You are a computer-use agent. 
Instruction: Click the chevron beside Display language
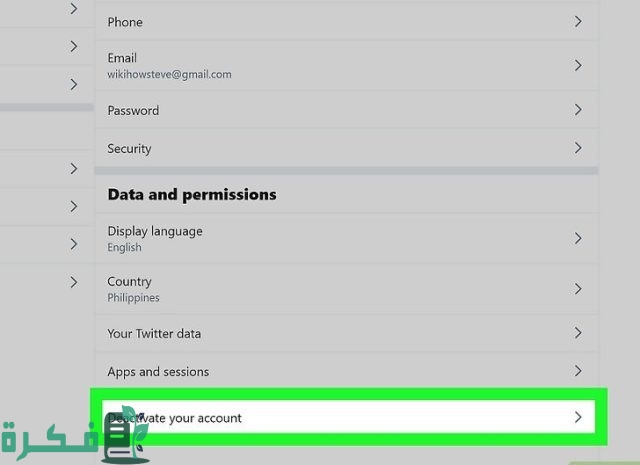[578, 238]
